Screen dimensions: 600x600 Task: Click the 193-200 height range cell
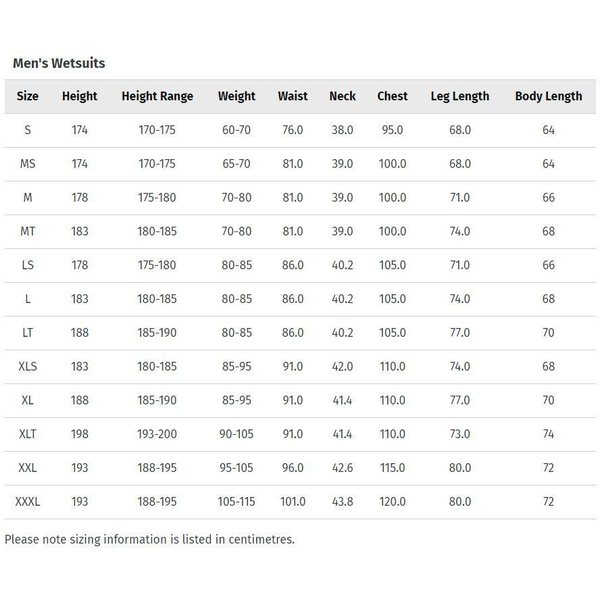(x=157, y=434)
